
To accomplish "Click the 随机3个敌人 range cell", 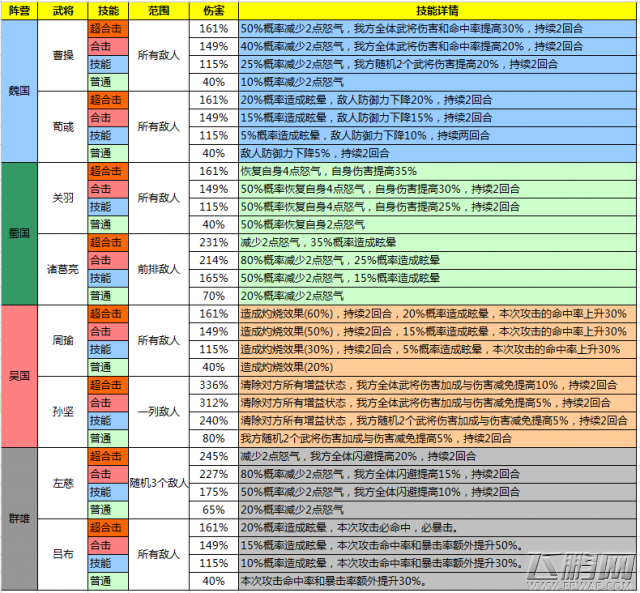I will pyautogui.click(x=159, y=483).
